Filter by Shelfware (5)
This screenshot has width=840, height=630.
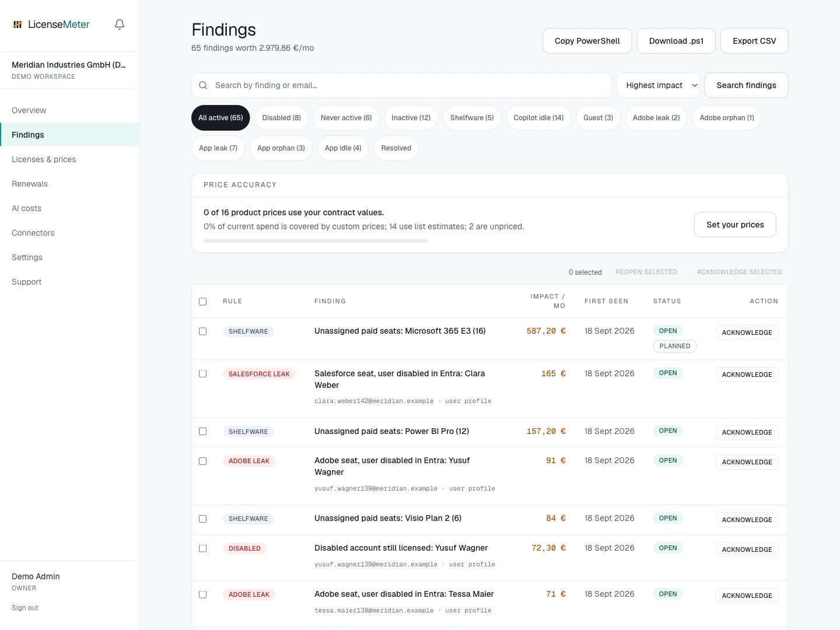tap(472, 118)
